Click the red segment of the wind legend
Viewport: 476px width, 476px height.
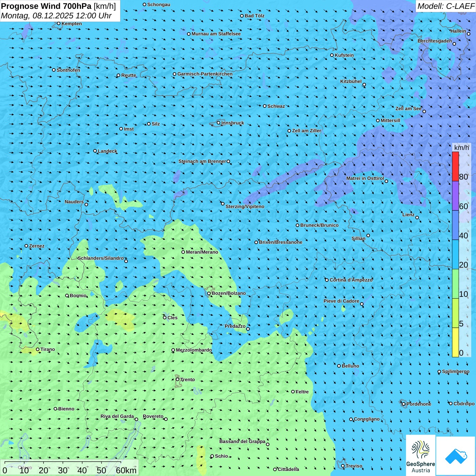455,166
